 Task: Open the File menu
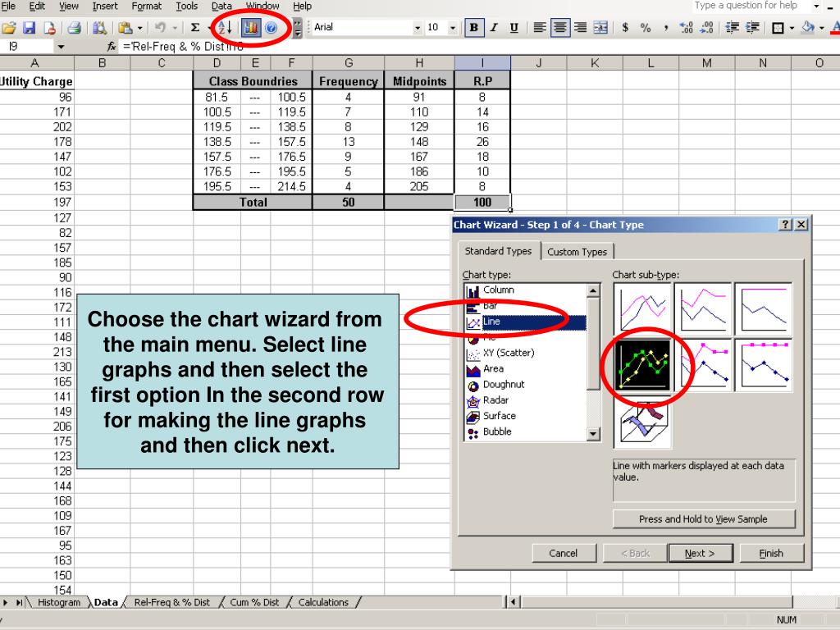click(8, 6)
